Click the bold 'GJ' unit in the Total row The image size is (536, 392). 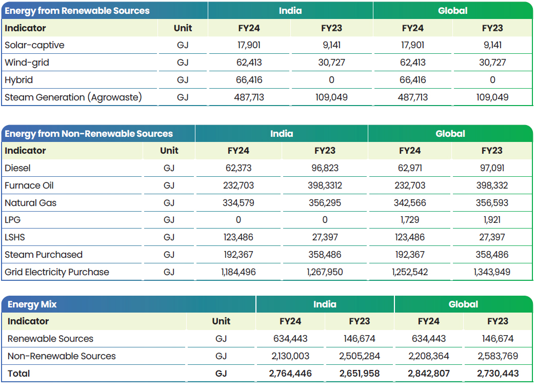click(x=221, y=373)
